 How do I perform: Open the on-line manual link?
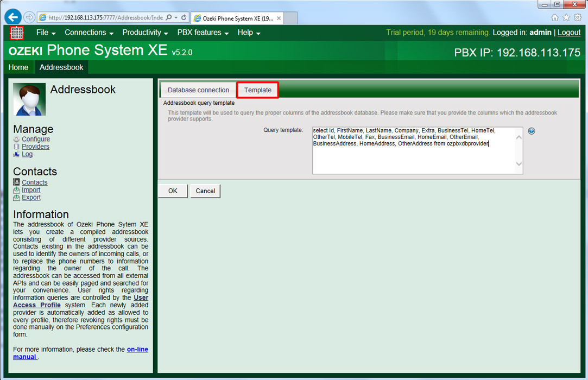click(137, 349)
